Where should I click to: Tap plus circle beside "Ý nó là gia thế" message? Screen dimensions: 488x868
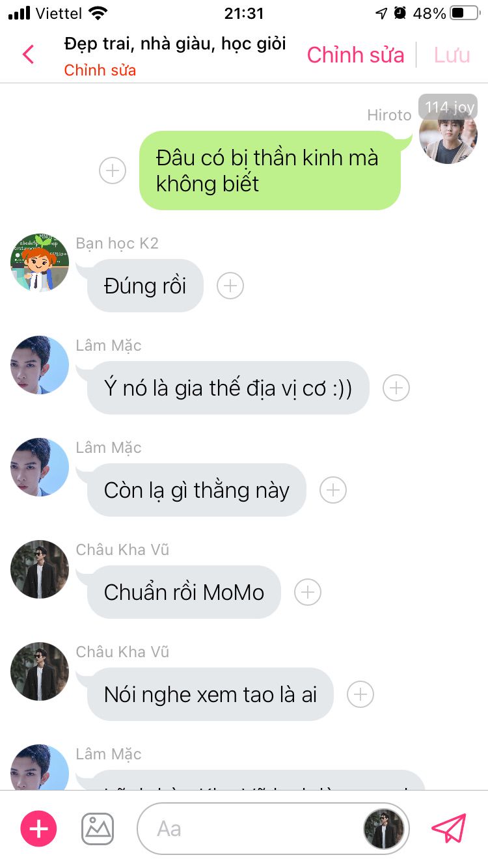[x=396, y=388]
